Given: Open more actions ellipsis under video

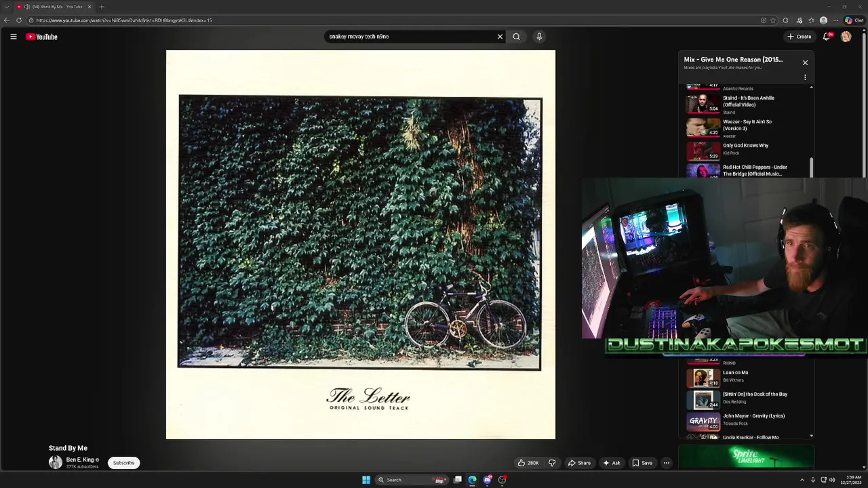Looking at the screenshot, I should 666,463.
